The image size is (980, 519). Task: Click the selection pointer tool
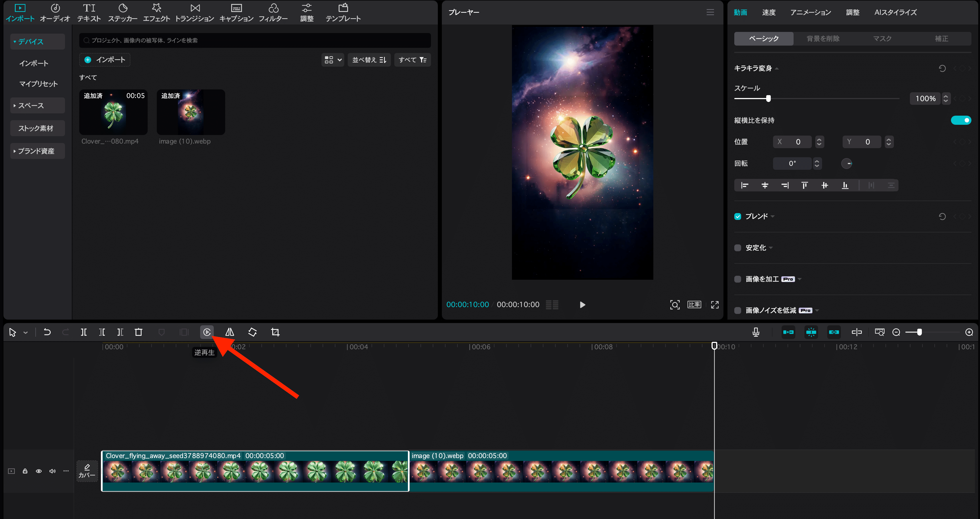click(13, 332)
